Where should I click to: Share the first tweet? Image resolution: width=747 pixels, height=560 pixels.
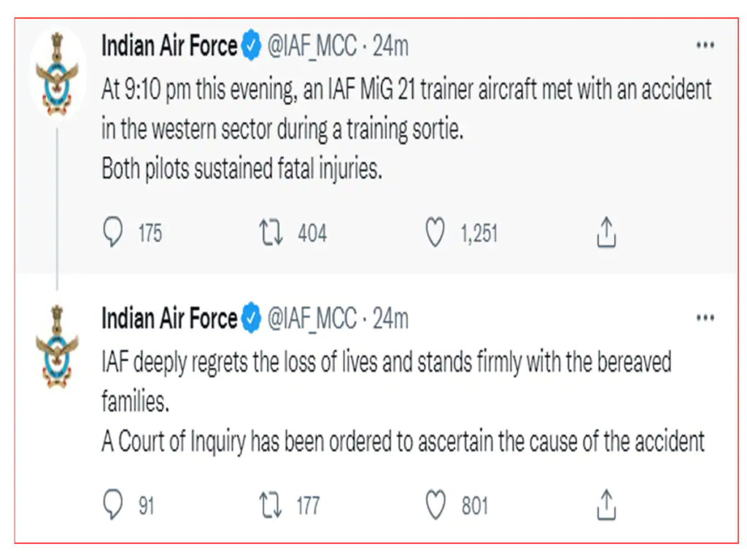[x=605, y=231]
